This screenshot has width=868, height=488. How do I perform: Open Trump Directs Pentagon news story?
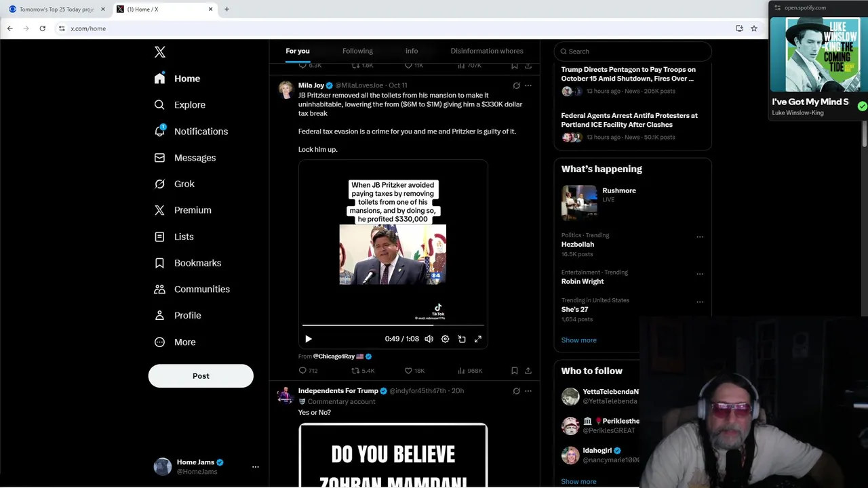tap(628, 74)
